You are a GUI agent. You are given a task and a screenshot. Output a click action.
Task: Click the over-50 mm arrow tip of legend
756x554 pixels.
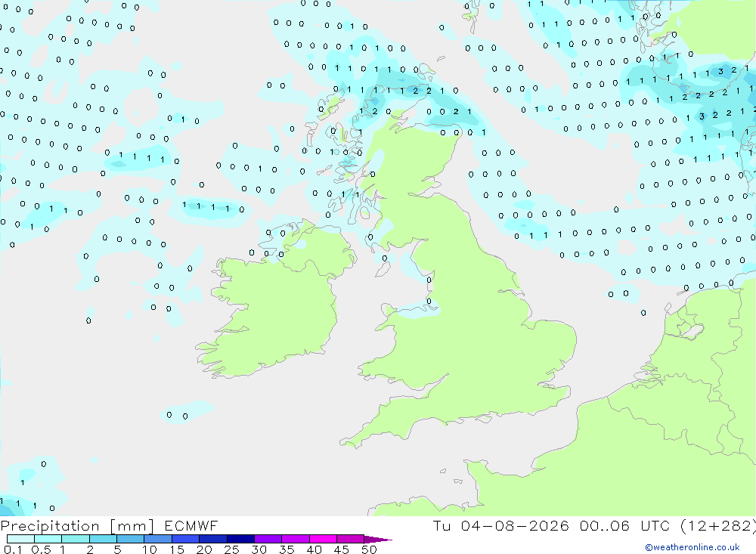coord(378,540)
